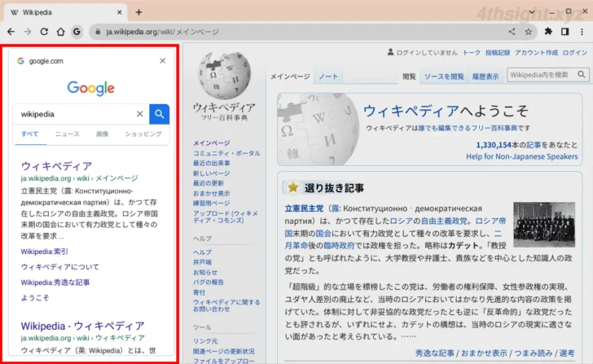593x364 pixels.
Task: Reload the current page
Action: click(44, 32)
